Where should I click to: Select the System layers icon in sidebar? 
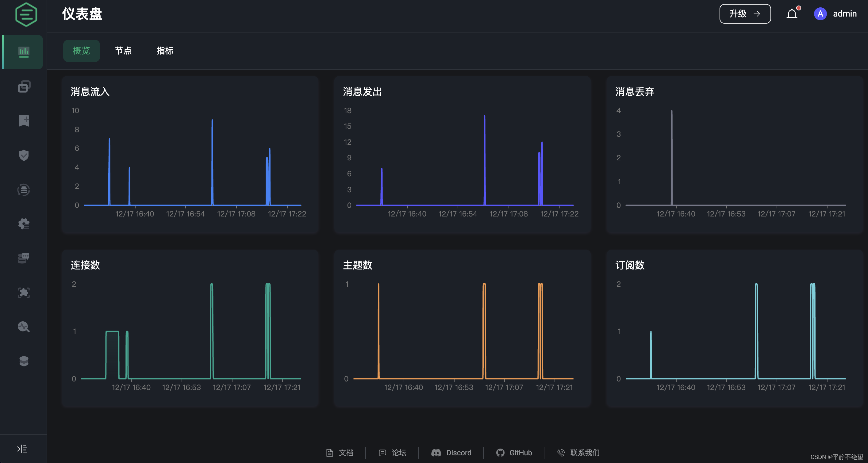[23, 361]
